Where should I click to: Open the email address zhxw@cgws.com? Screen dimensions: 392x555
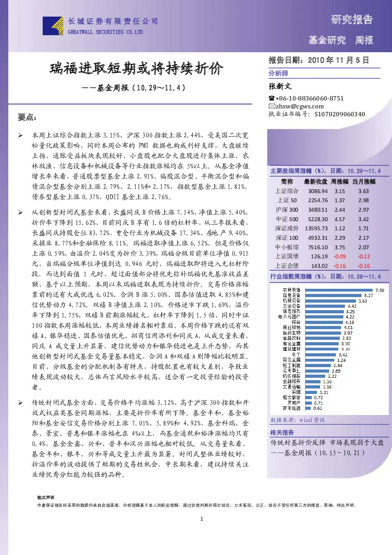pyautogui.click(x=300, y=106)
